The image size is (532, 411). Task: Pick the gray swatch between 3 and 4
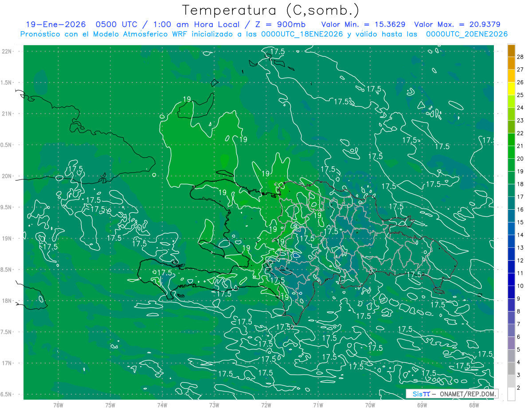tap(511, 368)
